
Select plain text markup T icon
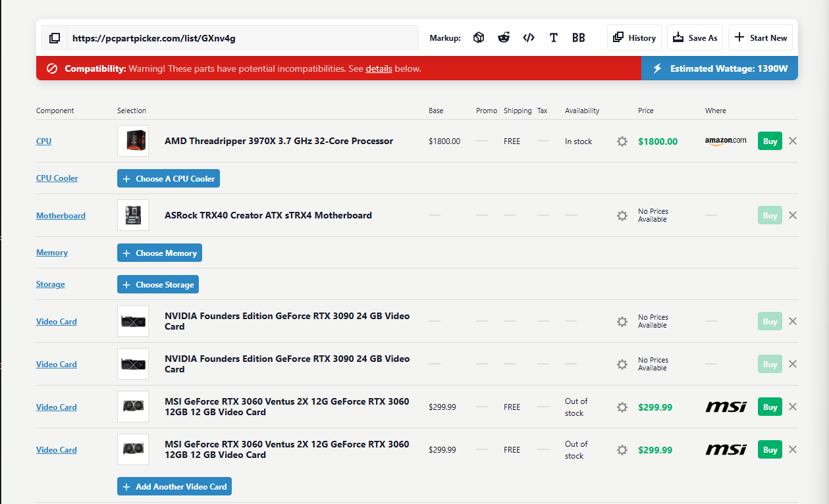pyautogui.click(x=554, y=38)
